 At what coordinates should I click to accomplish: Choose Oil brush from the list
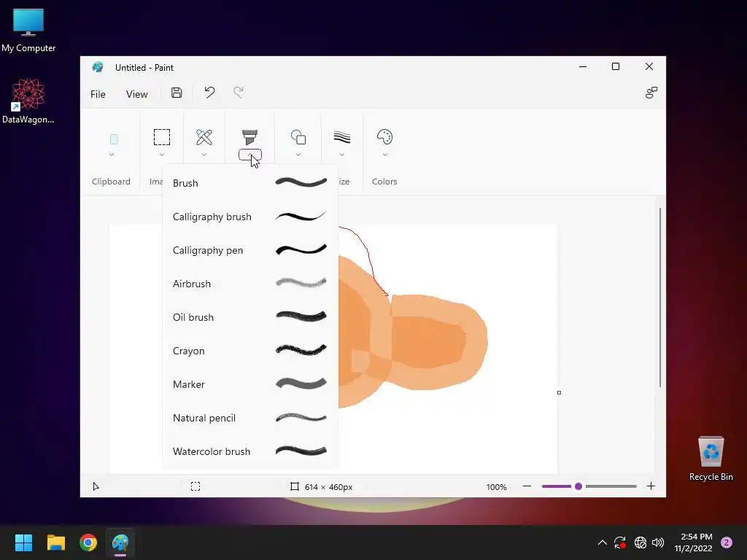(x=251, y=317)
